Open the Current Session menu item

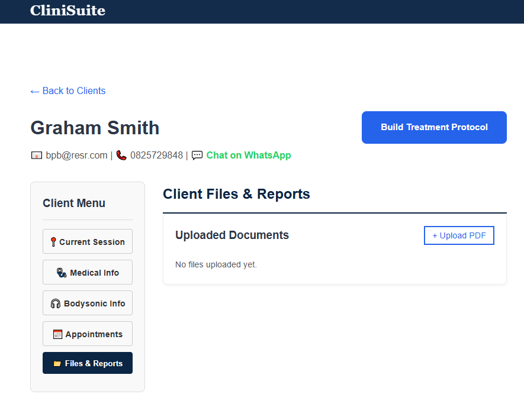point(88,241)
